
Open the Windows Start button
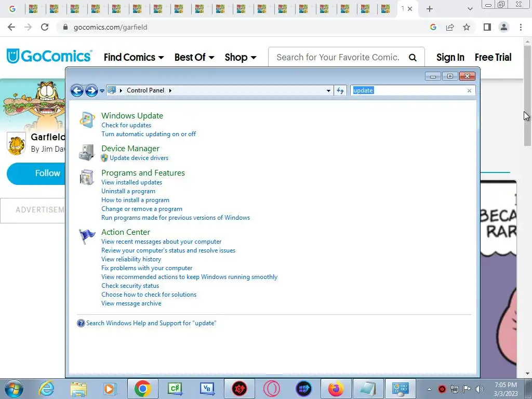pyautogui.click(x=14, y=389)
